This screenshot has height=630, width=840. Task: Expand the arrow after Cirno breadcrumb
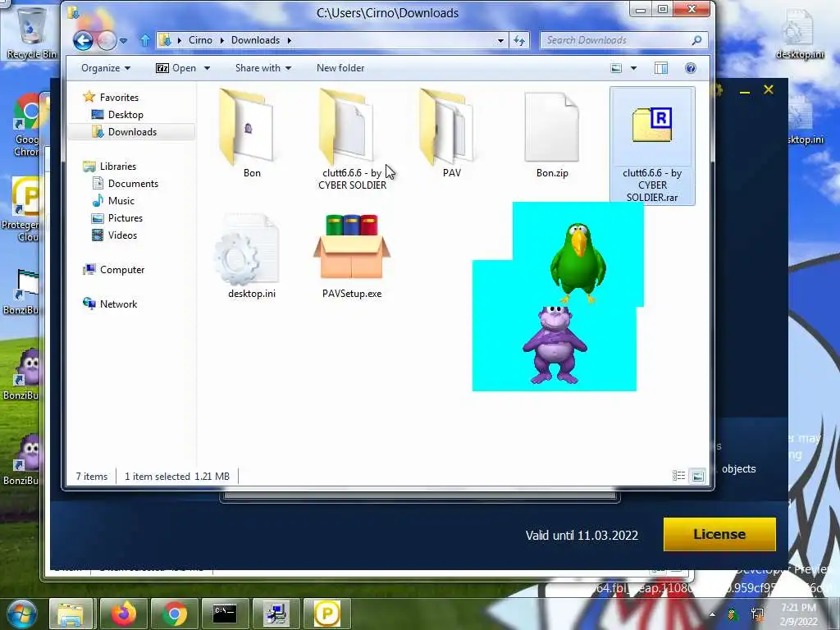pos(221,40)
